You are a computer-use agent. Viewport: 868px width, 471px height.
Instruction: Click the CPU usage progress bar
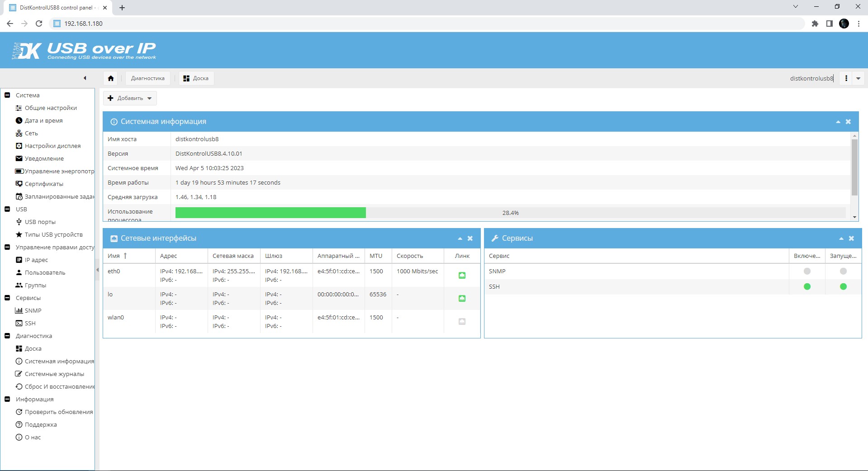(x=510, y=213)
